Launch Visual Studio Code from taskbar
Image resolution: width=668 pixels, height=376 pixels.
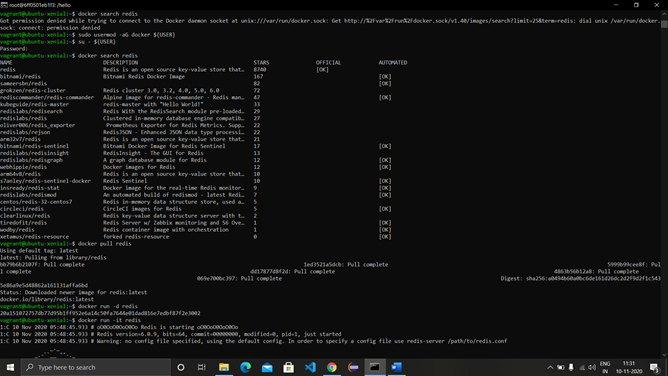point(310,367)
